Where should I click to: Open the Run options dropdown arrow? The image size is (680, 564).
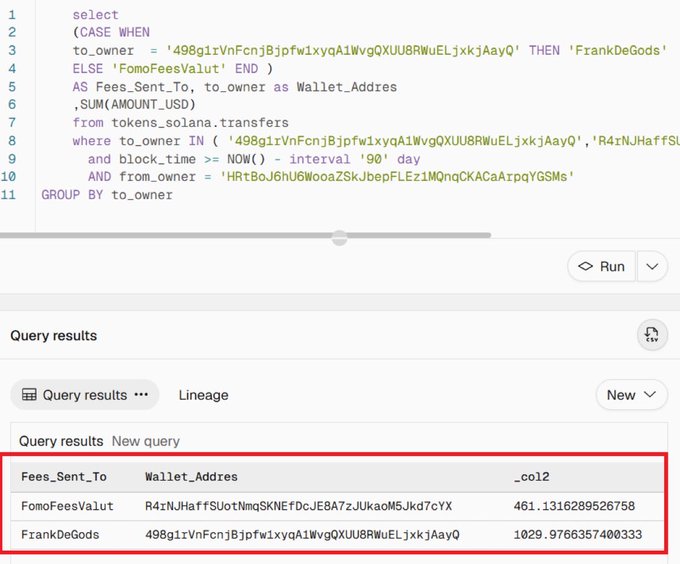pyautogui.click(x=652, y=267)
